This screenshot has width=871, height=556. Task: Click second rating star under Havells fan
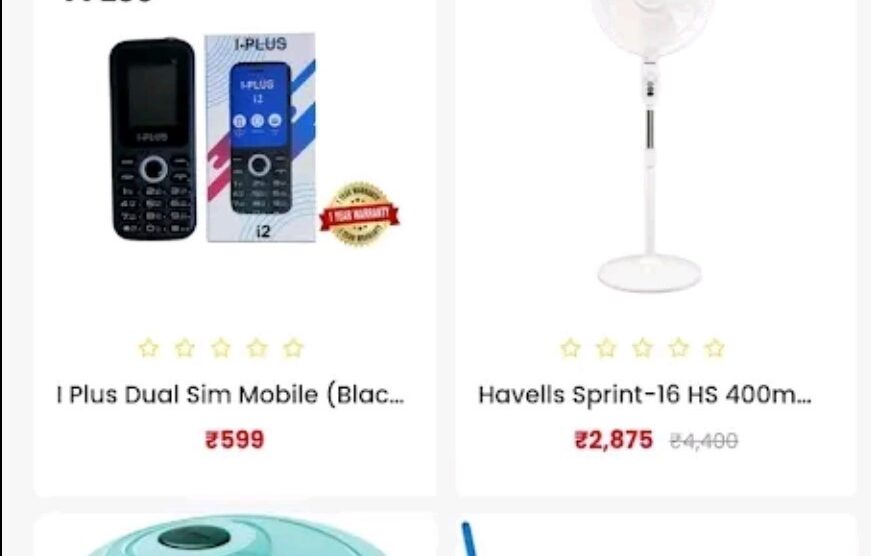607,348
